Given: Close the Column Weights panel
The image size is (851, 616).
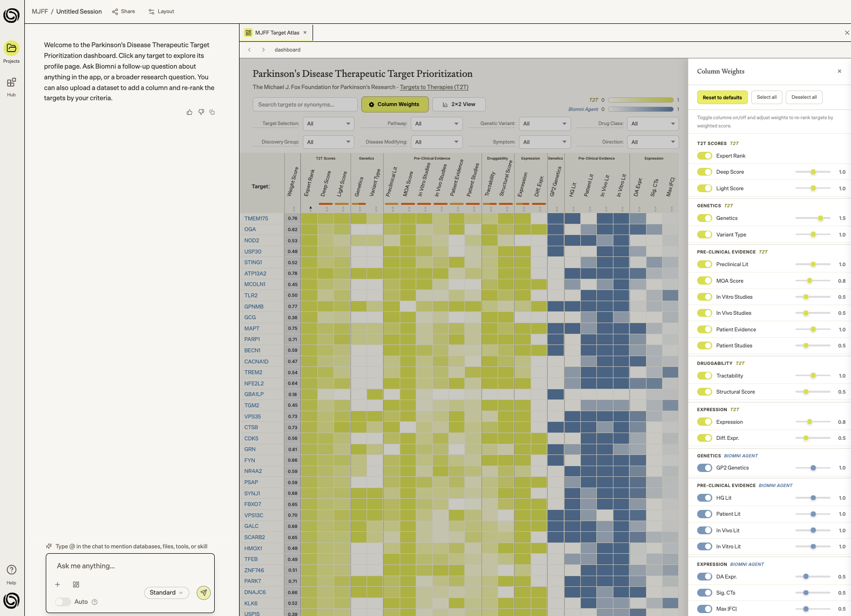Looking at the screenshot, I should point(839,71).
